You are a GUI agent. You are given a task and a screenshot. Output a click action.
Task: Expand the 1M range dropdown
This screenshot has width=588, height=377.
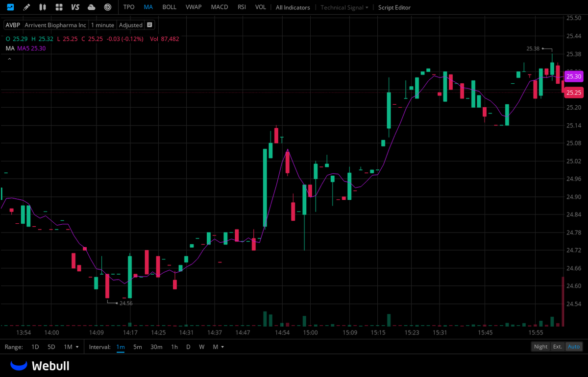pos(72,347)
